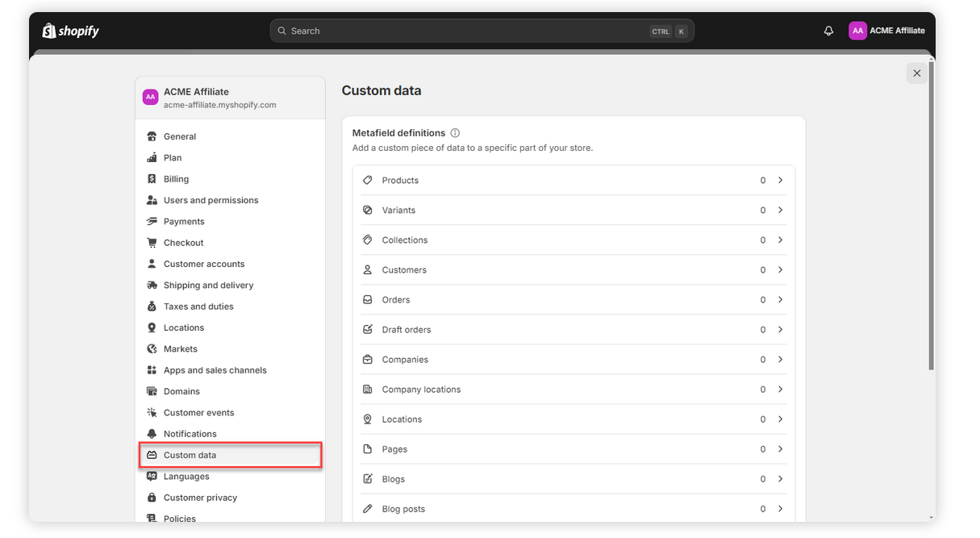
Task: Expand the Products metafield row chevron
Action: pos(780,181)
